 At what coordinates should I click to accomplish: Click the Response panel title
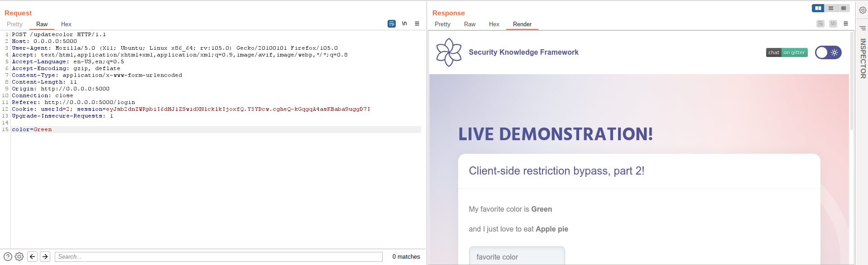[448, 13]
